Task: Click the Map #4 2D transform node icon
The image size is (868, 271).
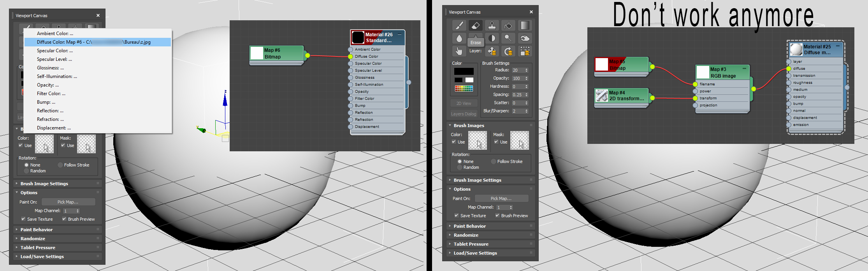Action: click(602, 96)
